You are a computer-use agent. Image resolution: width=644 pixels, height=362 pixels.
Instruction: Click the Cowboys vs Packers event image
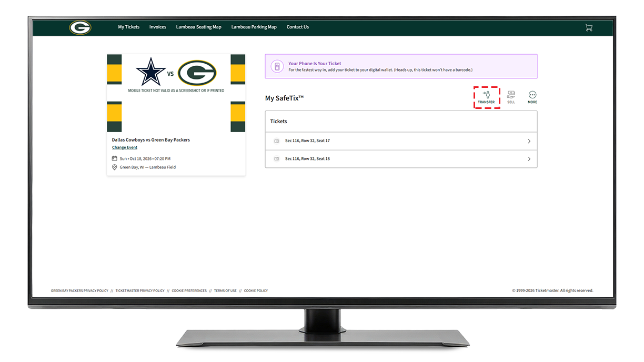click(176, 93)
